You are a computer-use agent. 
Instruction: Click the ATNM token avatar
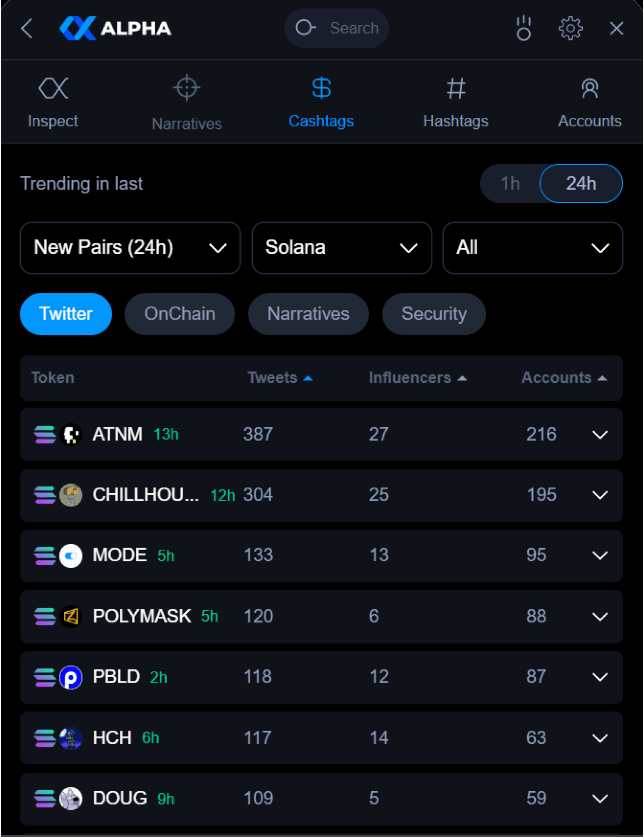tap(71, 434)
